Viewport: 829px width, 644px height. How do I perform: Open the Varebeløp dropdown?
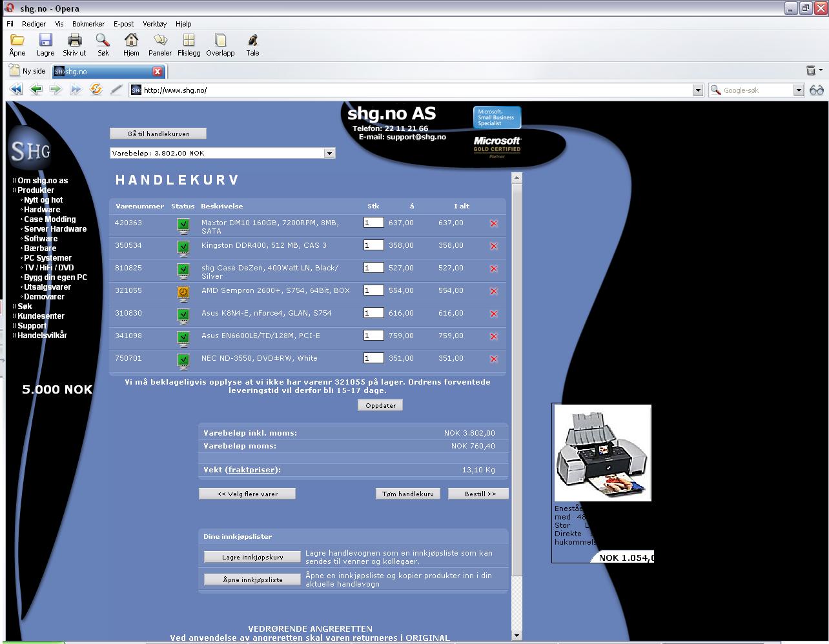tap(329, 153)
